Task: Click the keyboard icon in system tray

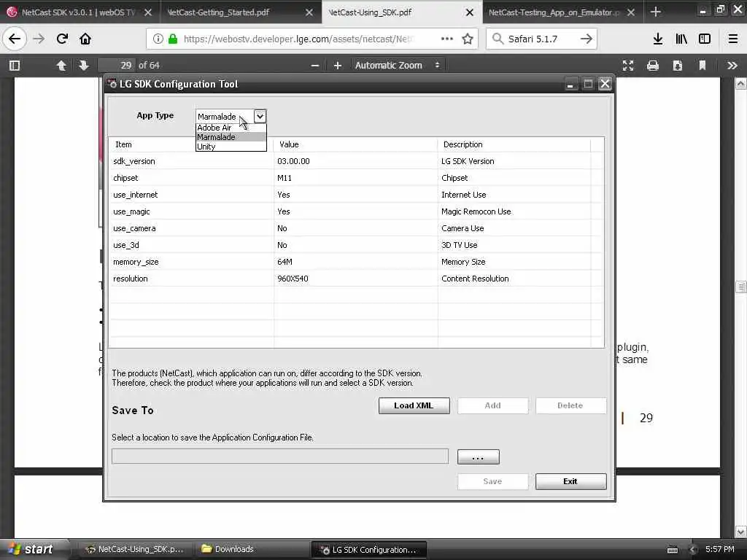Action: [673, 550]
